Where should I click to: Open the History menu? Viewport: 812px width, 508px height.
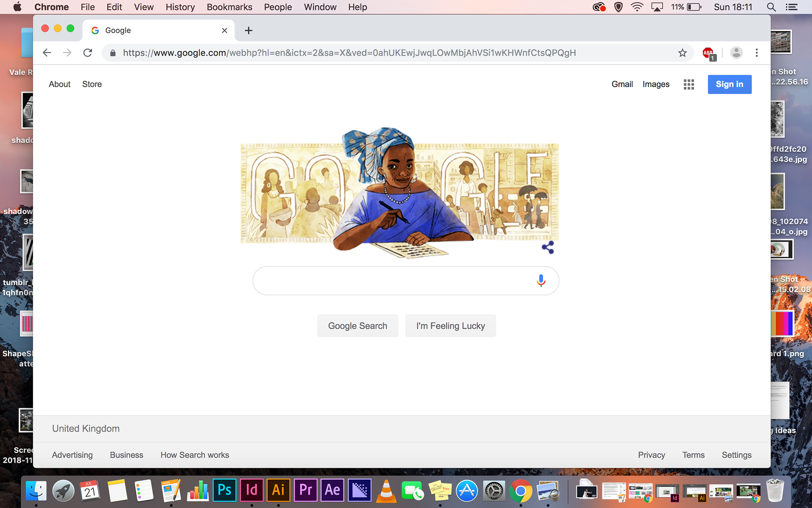[180, 7]
